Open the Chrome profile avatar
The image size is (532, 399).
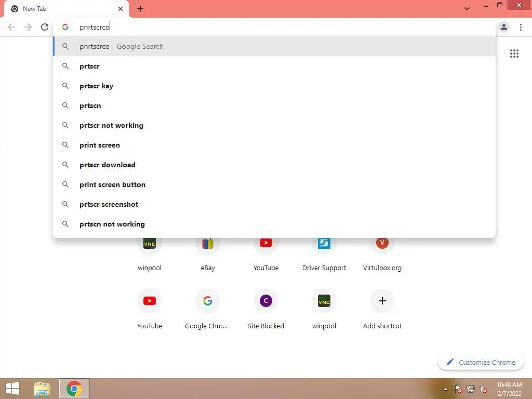[x=504, y=27]
